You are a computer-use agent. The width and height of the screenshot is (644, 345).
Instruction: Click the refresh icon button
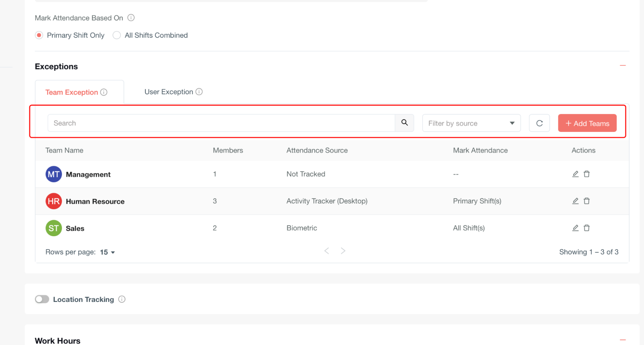[x=539, y=123]
